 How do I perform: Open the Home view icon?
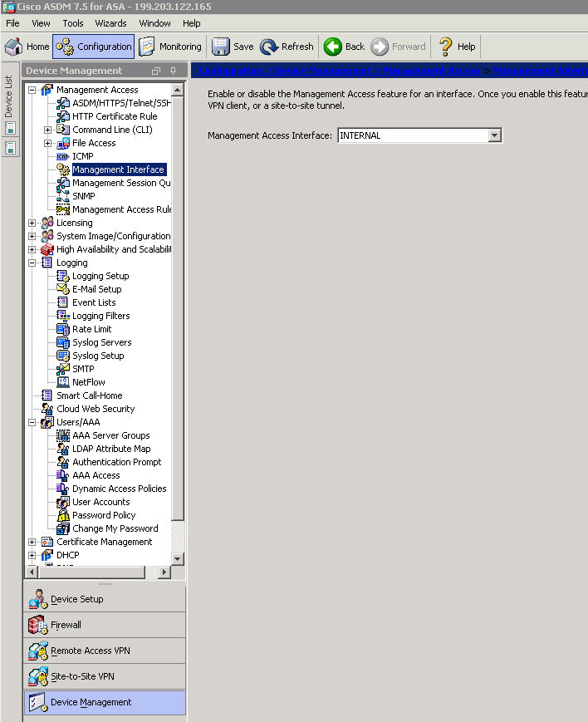click(x=13, y=47)
